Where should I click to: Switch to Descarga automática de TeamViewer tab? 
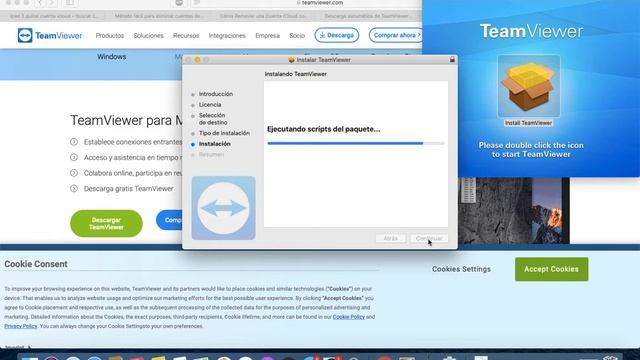[369, 16]
